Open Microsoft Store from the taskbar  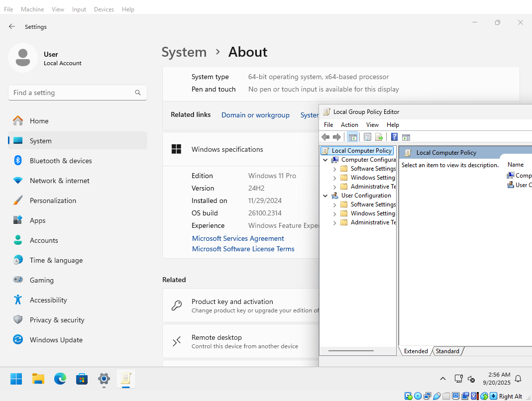point(82,379)
